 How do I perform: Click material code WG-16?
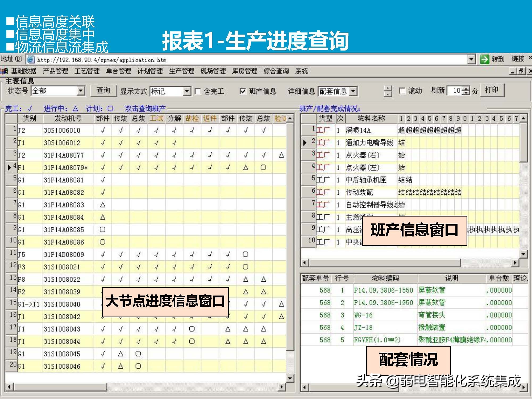(x=363, y=315)
